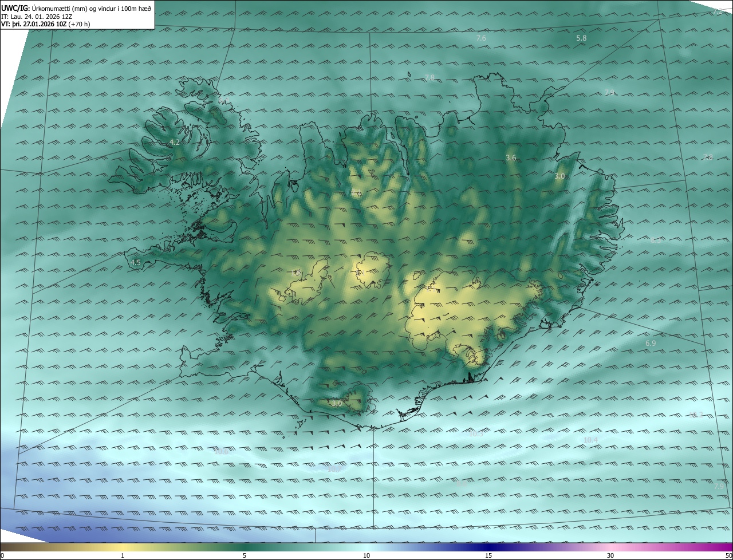Click the color scale tick label 1

click(123, 556)
